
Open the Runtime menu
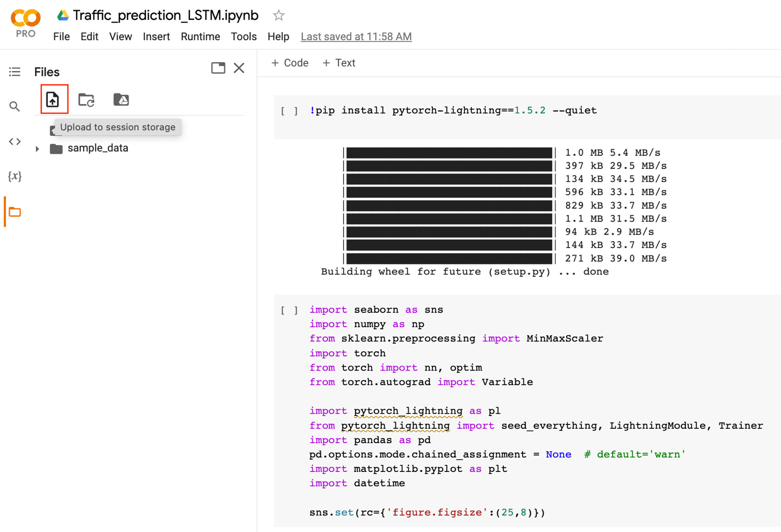(x=200, y=36)
